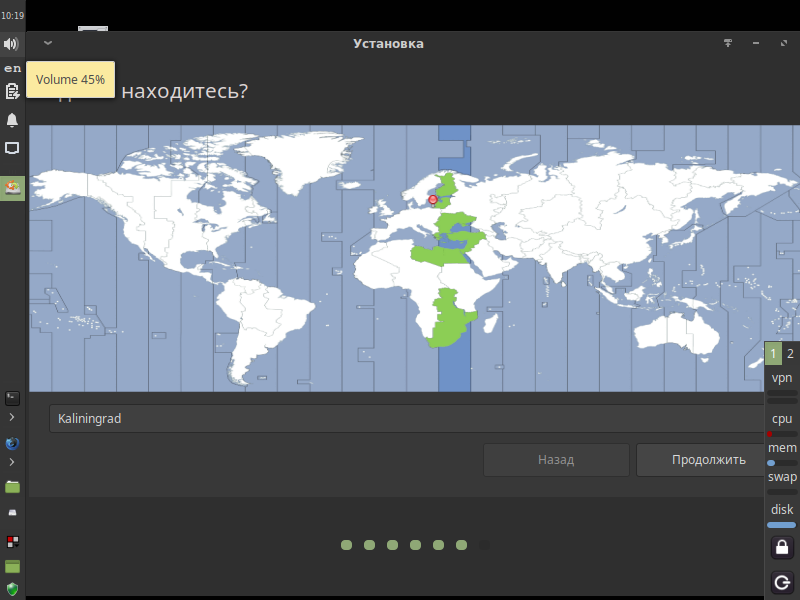This screenshot has height=600, width=800.
Task: Open the notifications bell icon
Action: tap(12, 120)
